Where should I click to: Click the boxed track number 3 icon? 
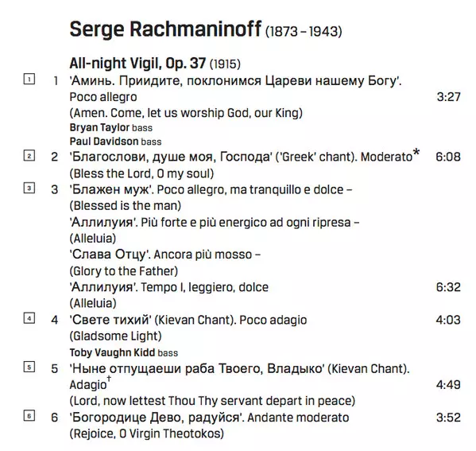(29, 189)
